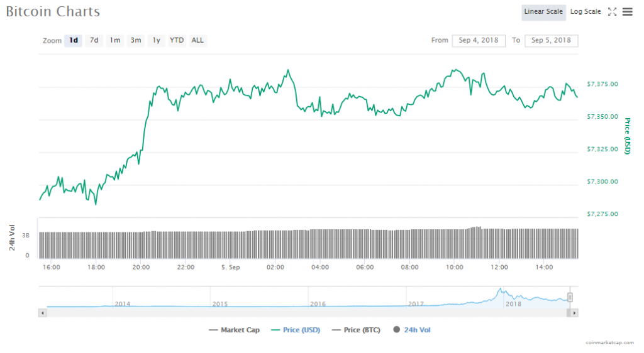This screenshot has height=353, width=644.
Task: Click the navigator right scroll arrow
Action: pyautogui.click(x=574, y=312)
